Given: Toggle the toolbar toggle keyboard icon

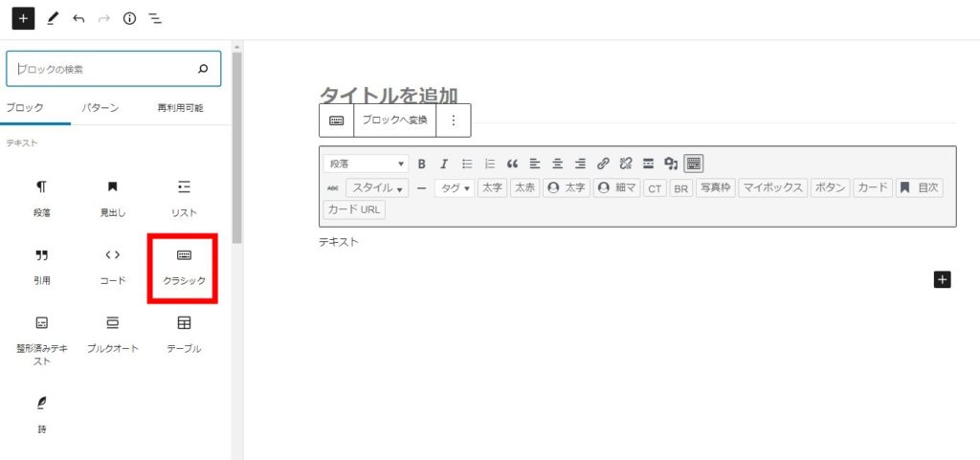Looking at the screenshot, I should (x=694, y=164).
